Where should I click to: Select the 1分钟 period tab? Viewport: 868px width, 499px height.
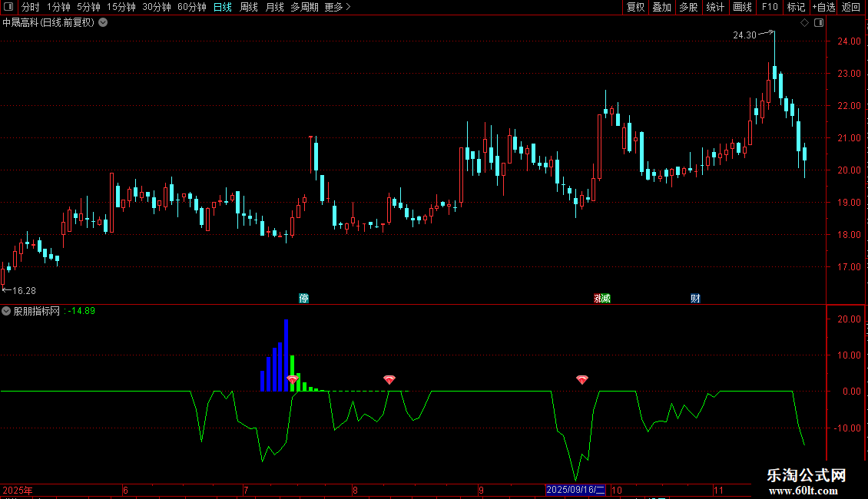click(x=58, y=7)
